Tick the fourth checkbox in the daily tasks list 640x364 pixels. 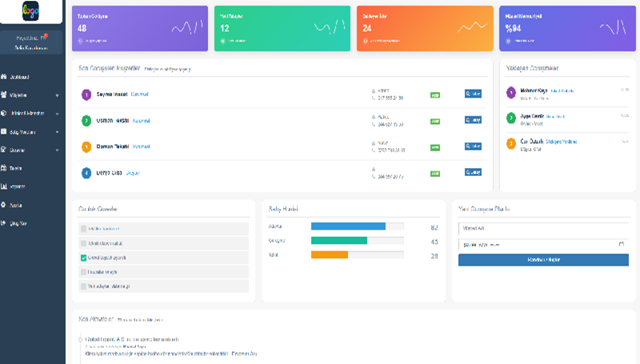[84, 272]
